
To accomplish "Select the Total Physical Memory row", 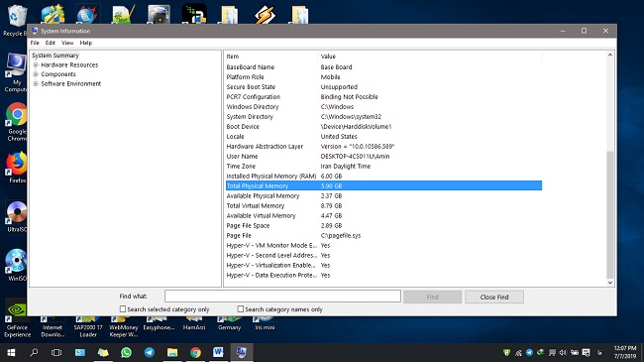I will pos(383,185).
